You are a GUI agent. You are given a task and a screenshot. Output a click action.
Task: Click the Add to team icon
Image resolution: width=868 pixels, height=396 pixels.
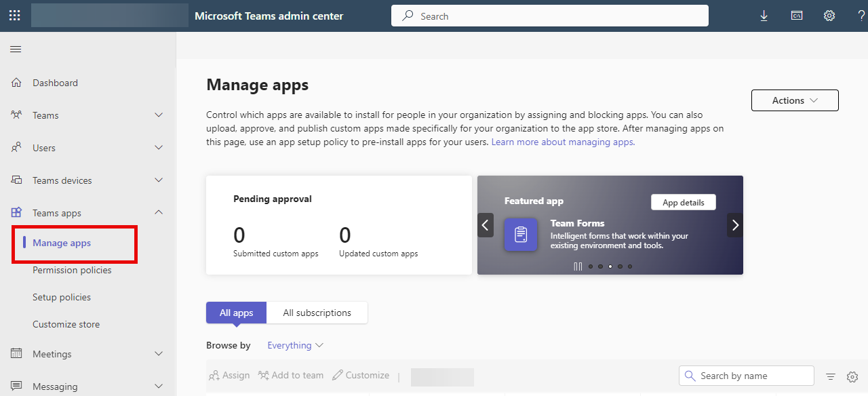coord(264,375)
